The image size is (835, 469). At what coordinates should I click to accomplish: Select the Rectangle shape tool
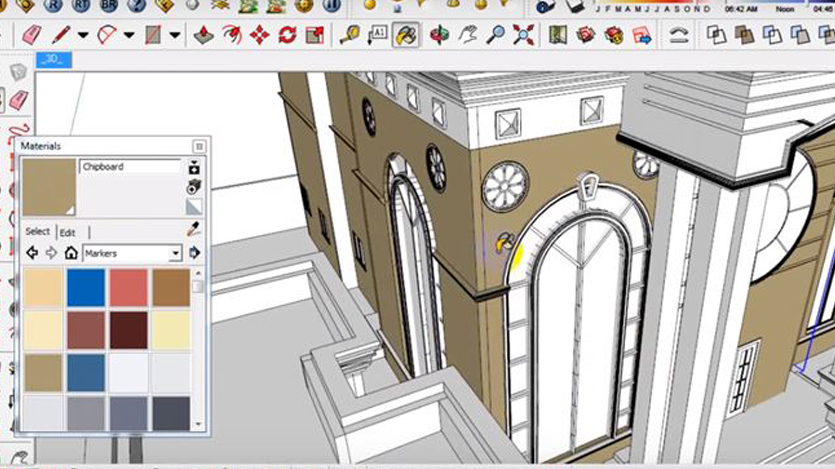click(x=153, y=35)
